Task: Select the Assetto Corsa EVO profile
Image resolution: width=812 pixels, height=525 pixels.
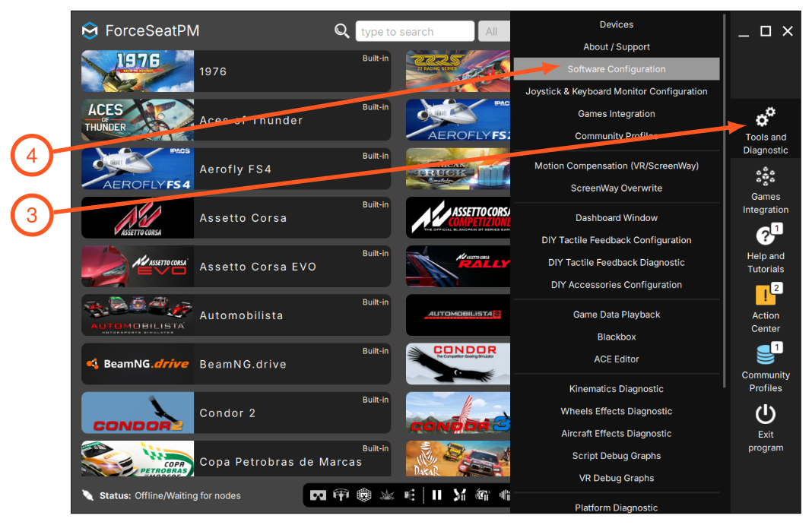Action: [x=236, y=267]
